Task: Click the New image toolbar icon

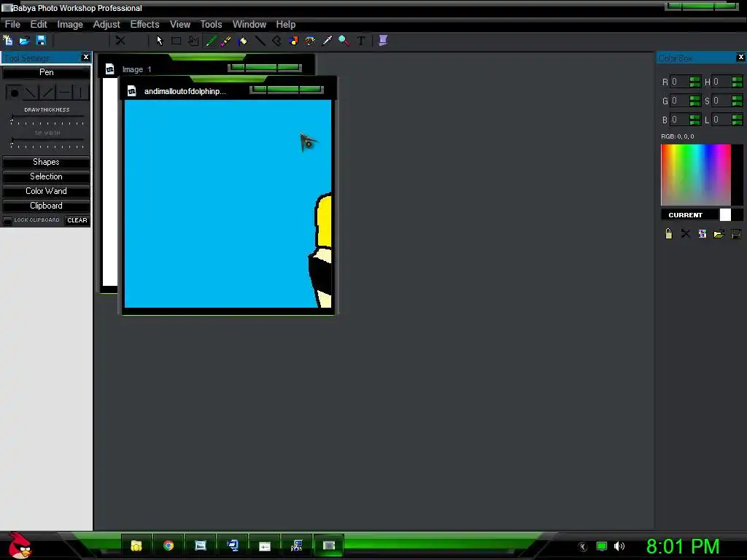Action: (x=8, y=41)
